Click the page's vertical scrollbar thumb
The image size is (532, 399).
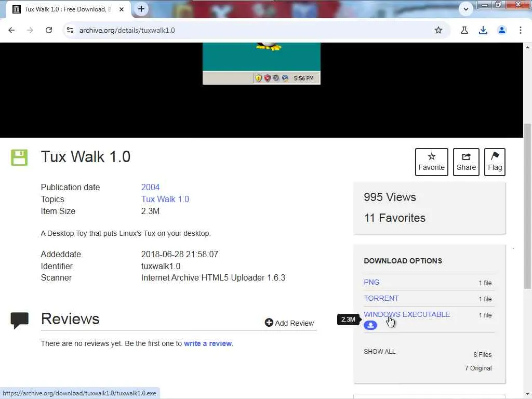(x=527, y=206)
